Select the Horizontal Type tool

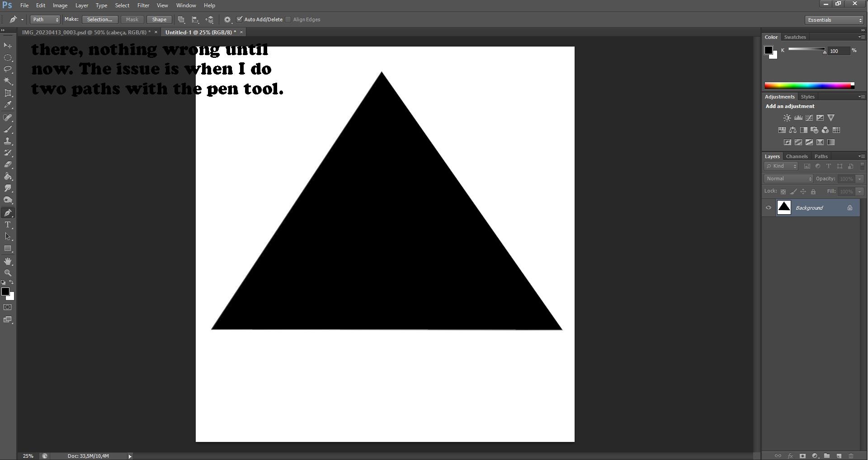[x=8, y=225]
